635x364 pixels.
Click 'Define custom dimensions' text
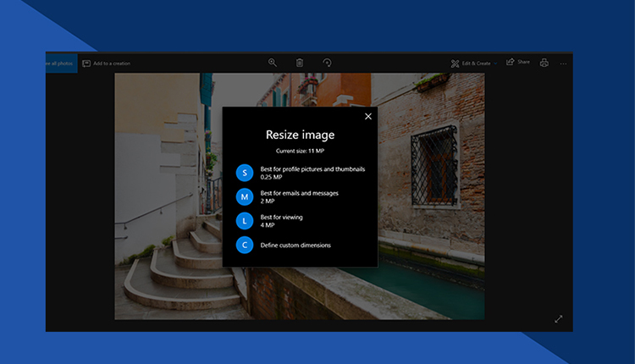pos(295,245)
